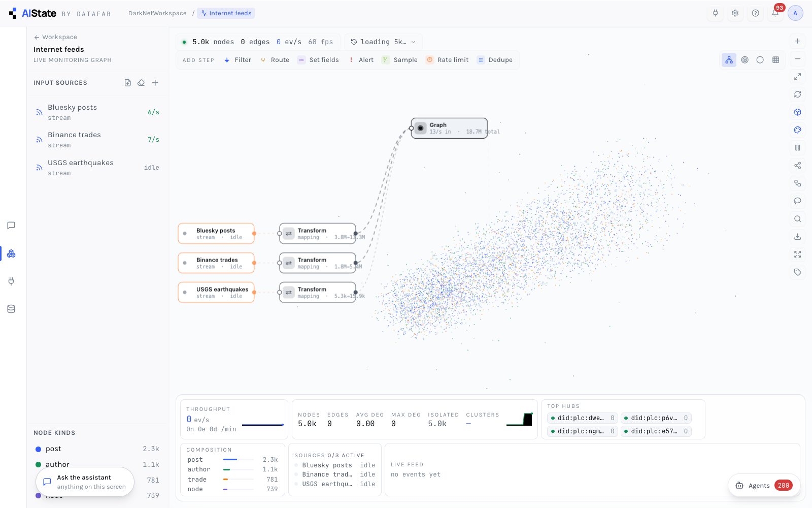
Task: Add a Rate limit step
Action: pyautogui.click(x=447, y=60)
